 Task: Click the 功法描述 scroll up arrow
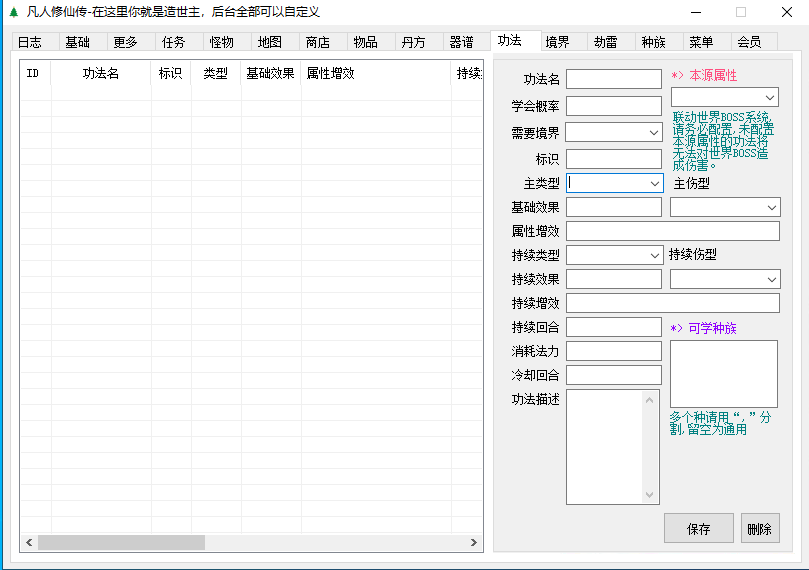(x=650, y=400)
